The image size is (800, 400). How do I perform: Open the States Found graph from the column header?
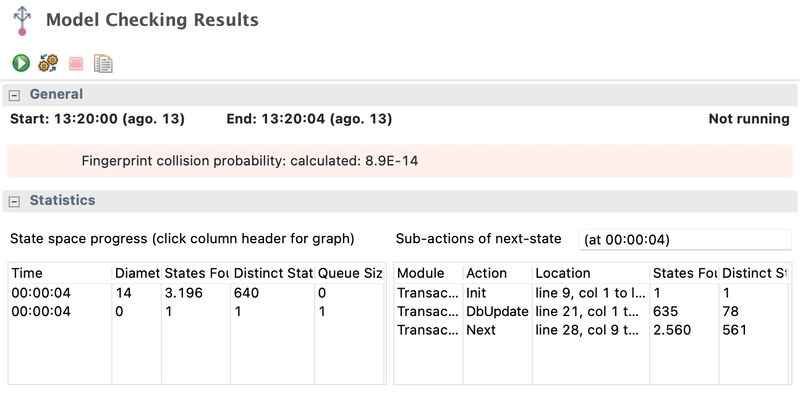[x=196, y=273]
